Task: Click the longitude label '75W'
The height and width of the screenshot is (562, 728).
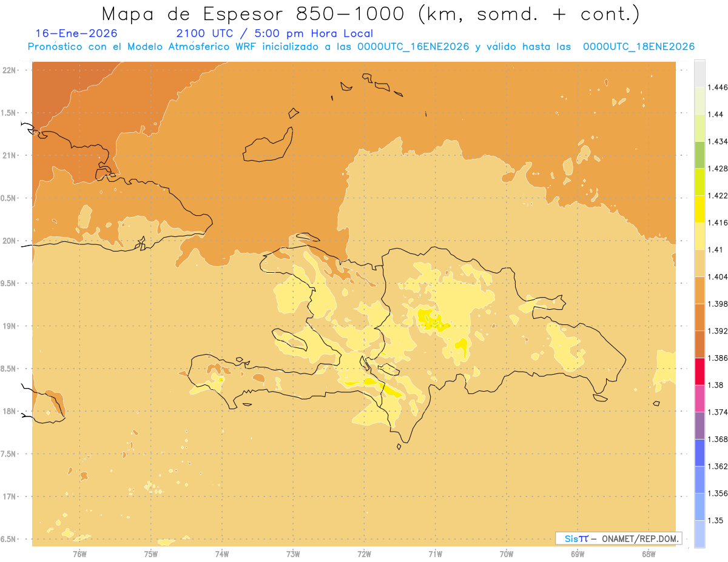Action: pyautogui.click(x=151, y=554)
